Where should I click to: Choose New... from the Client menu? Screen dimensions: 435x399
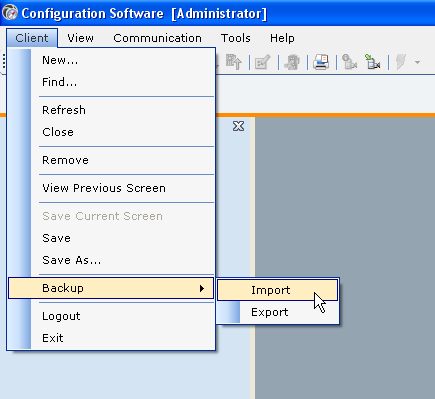click(x=111, y=60)
